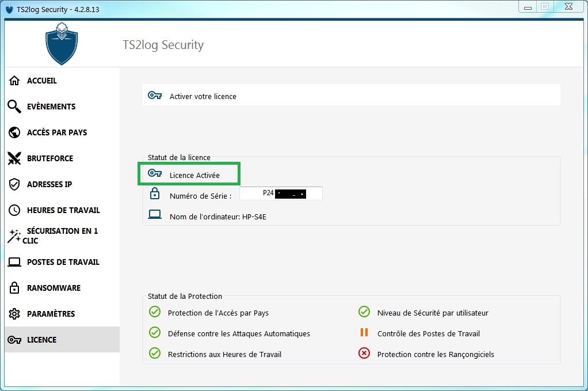This screenshot has height=391, width=588.
Task: Click the key icon next to Activer votre licence
Action: click(x=155, y=96)
